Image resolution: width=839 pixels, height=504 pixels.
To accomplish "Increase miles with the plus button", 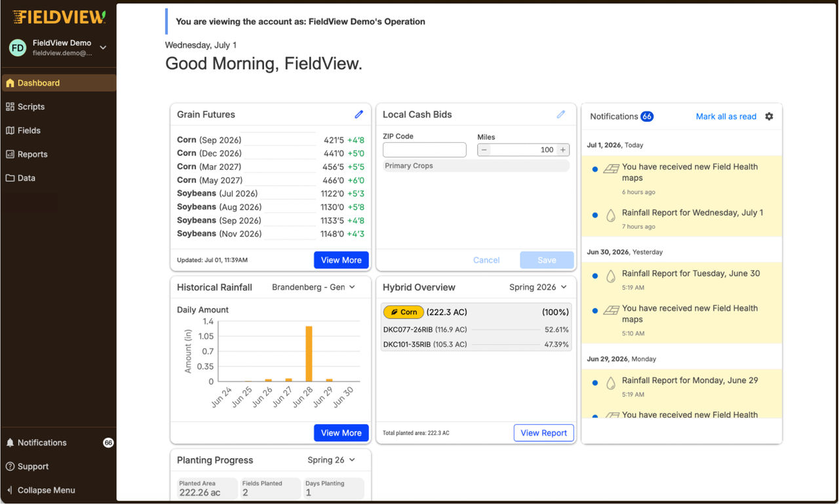I will pyautogui.click(x=562, y=149).
